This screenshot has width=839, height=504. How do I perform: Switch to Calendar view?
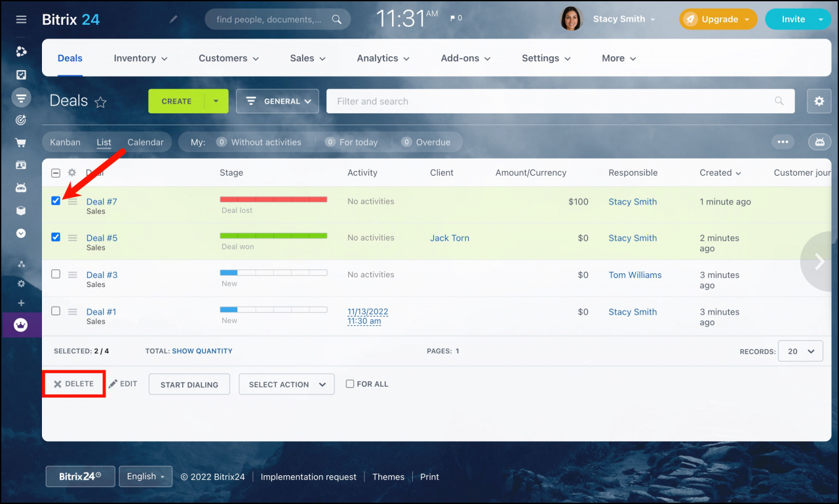tap(146, 142)
